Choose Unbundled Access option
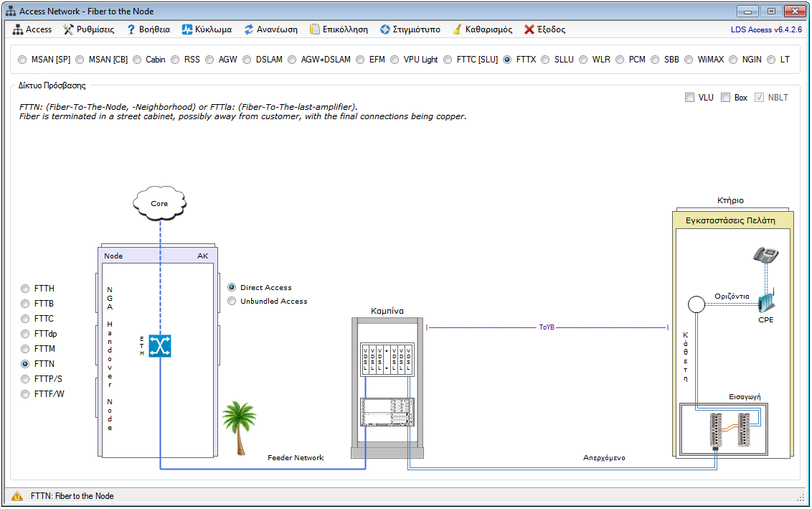This screenshot has width=812, height=509. tap(232, 302)
